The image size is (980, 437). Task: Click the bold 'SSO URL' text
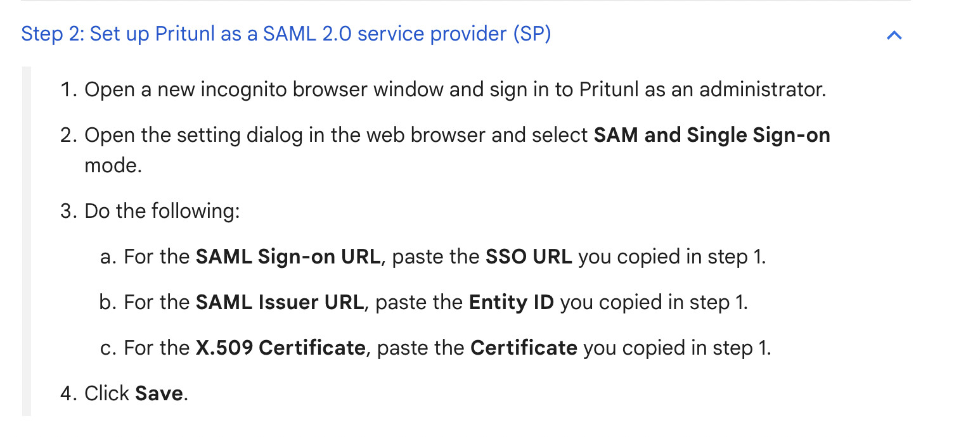click(529, 256)
